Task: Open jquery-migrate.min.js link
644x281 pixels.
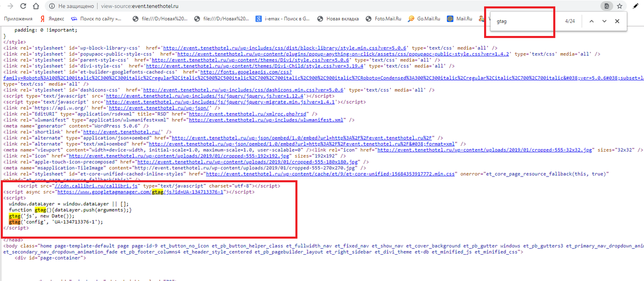Action: point(221,101)
